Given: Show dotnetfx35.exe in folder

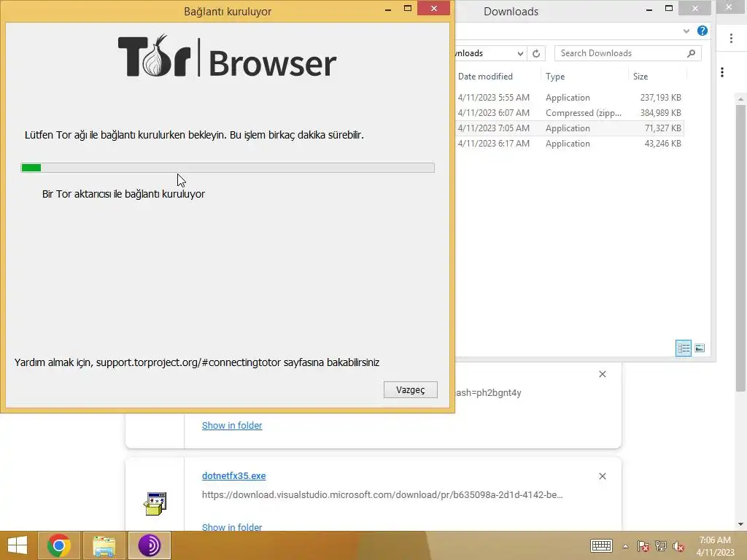Looking at the screenshot, I should 232,527.
